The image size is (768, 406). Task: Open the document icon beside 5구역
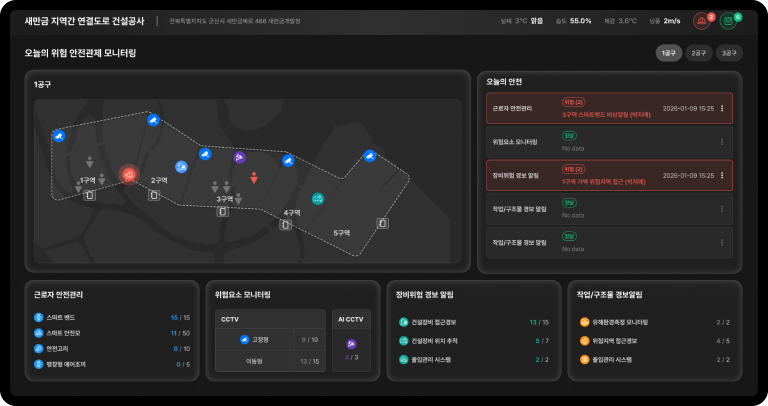(383, 223)
